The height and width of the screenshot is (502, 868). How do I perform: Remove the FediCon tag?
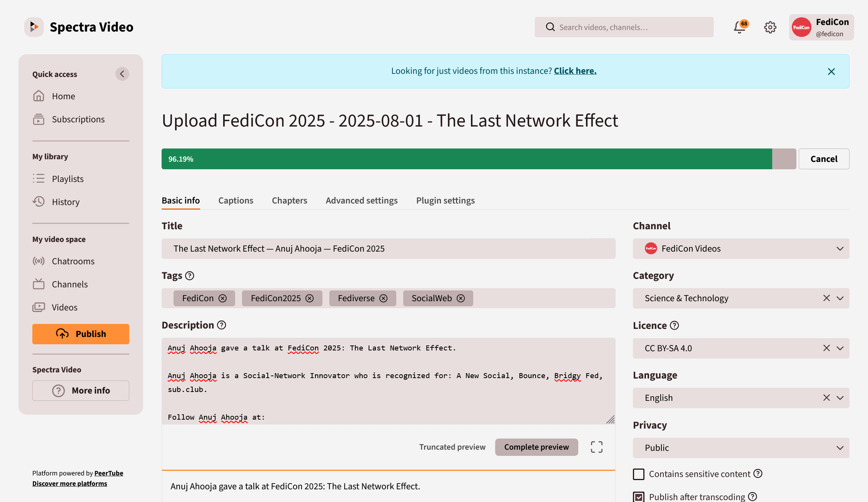coord(223,299)
